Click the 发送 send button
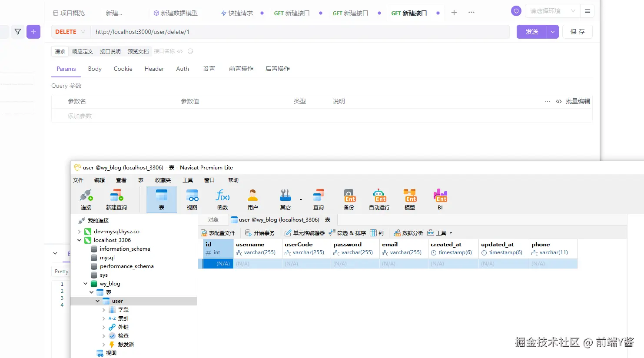The width and height of the screenshot is (644, 358). (x=532, y=32)
